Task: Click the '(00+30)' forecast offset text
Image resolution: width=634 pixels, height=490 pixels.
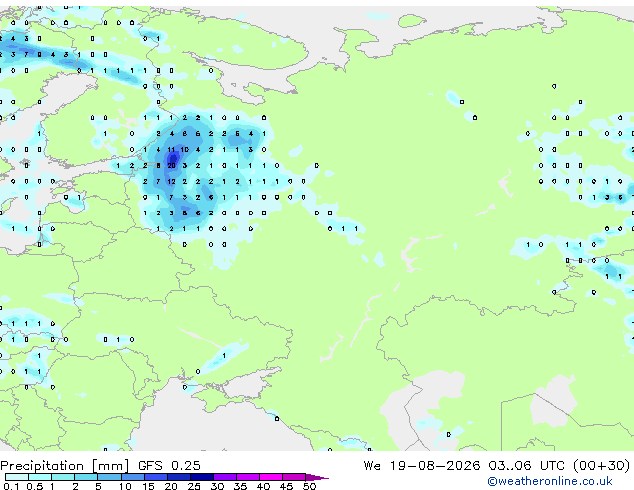Action: pos(601,466)
